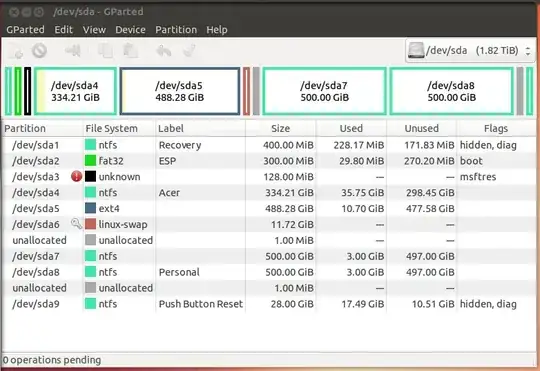Click the Delete partition toolbar icon

pos(39,51)
